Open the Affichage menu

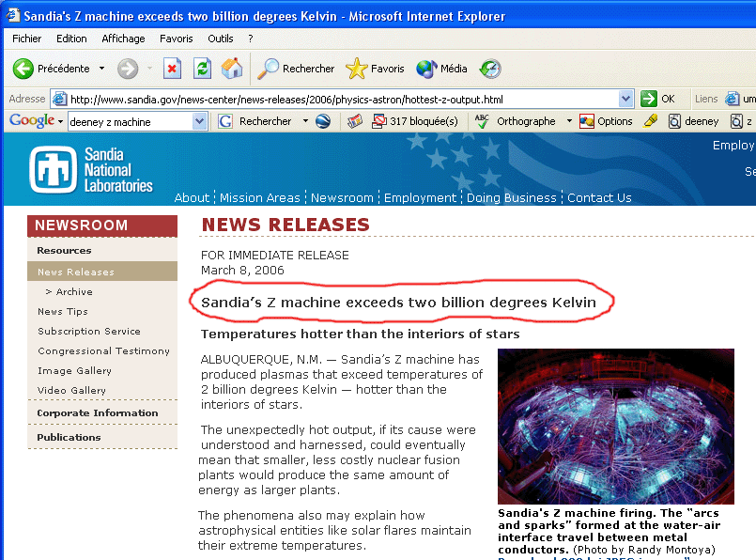[123, 39]
